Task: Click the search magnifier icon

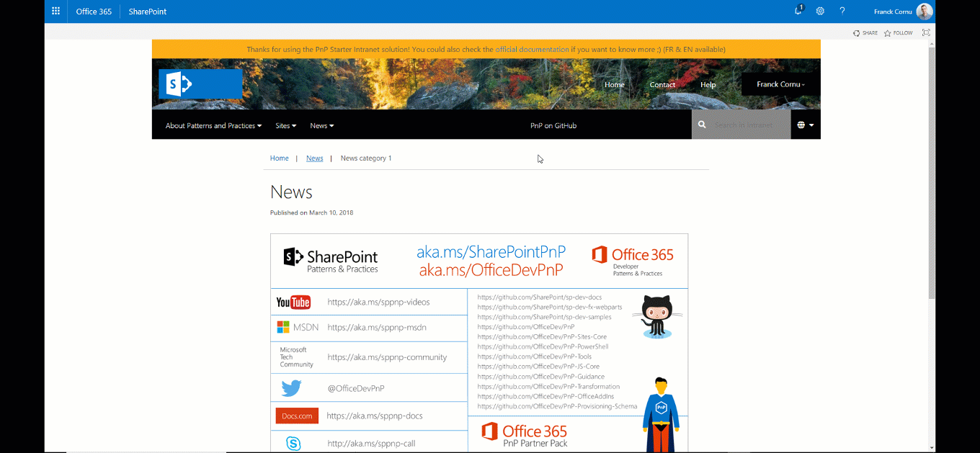Action: [x=702, y=125]
